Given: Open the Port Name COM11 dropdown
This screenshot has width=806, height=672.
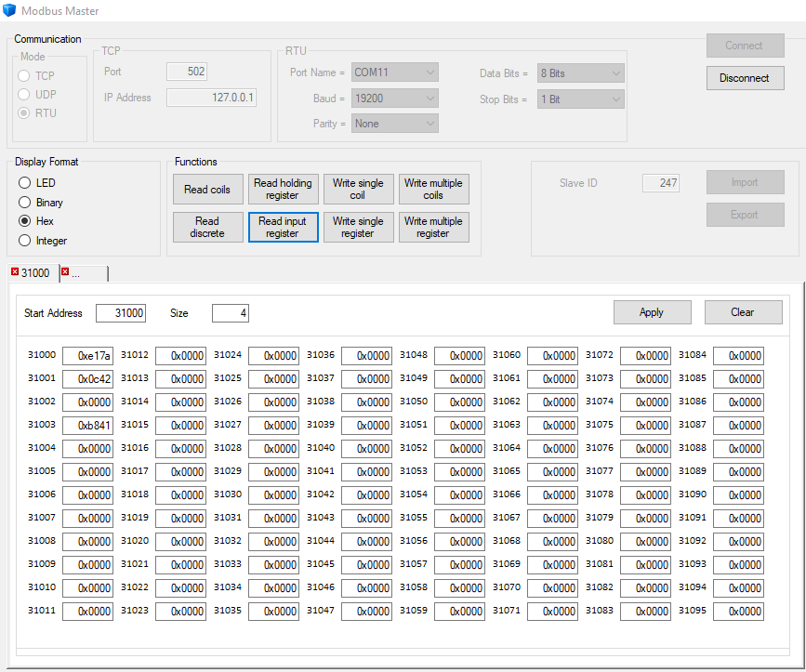Looking at the screenshot, I should [x=395, y=72].
